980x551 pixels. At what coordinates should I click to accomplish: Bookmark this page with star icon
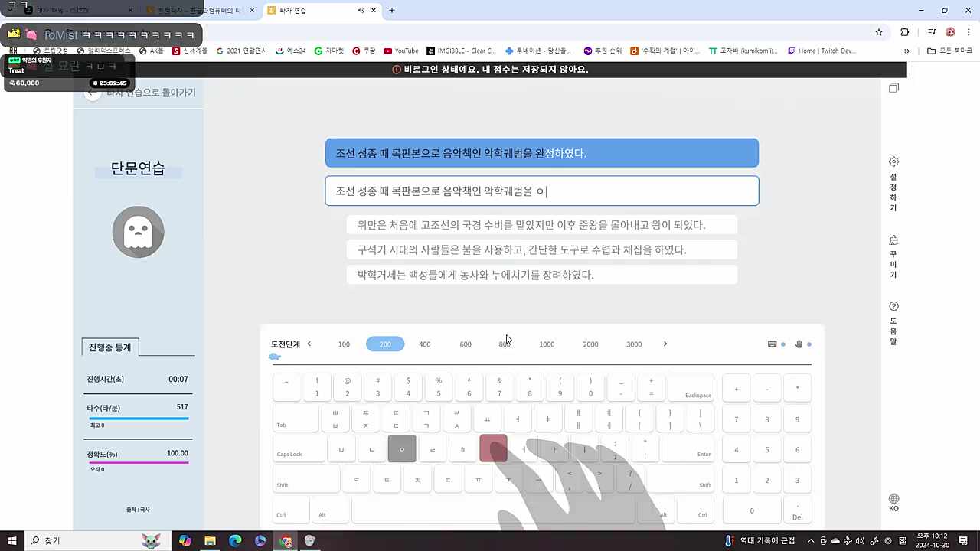(879, 32)
